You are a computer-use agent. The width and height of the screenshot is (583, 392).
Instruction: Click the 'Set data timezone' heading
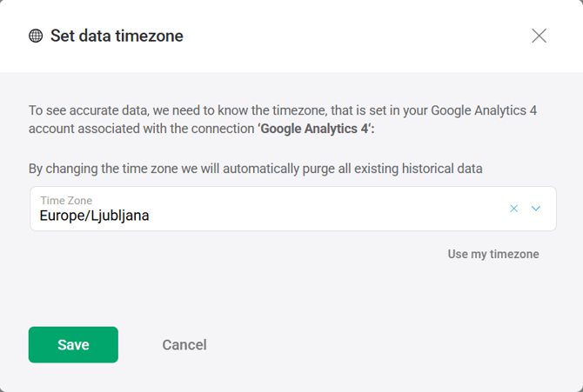coord(117,36)
